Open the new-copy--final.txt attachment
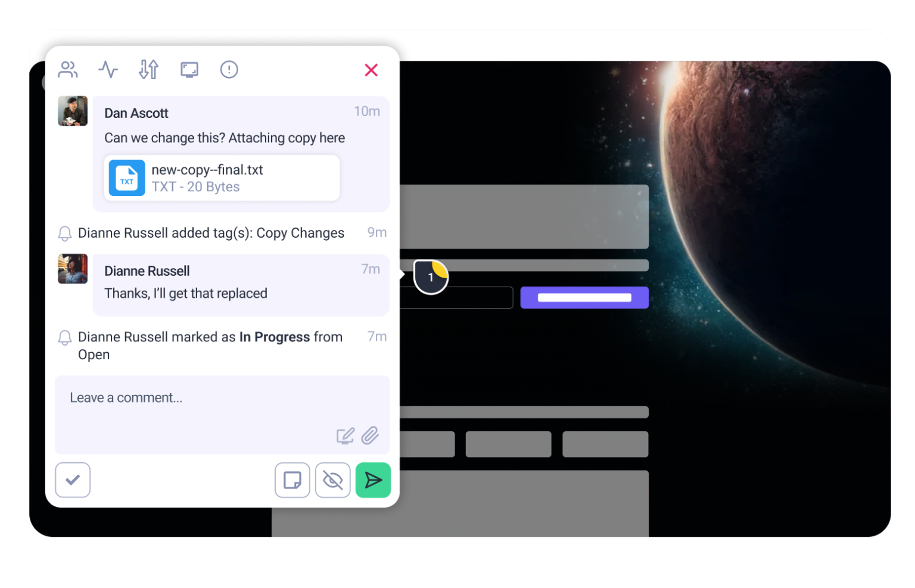The height and width of the screenshot is (588, 915). (222, 178)
